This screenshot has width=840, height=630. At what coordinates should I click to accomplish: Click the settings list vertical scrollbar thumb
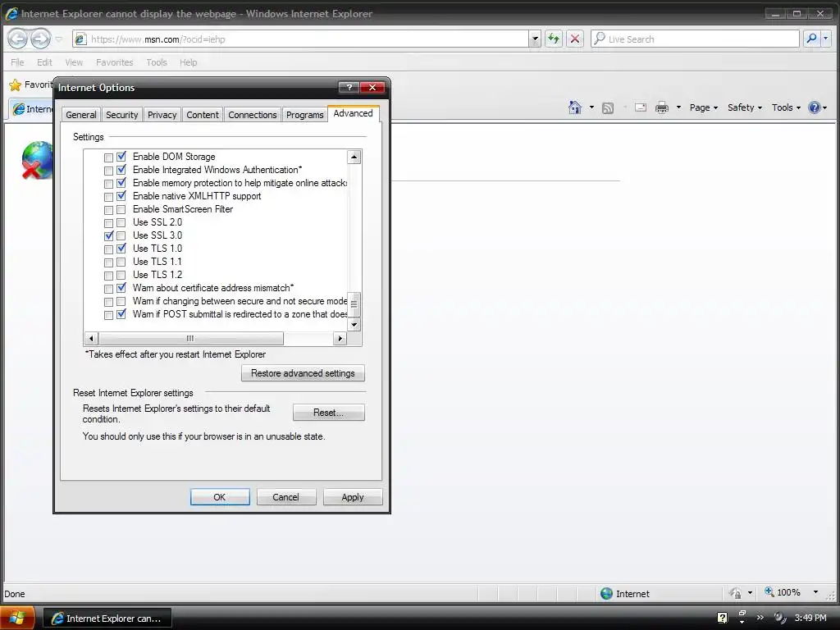354,304
